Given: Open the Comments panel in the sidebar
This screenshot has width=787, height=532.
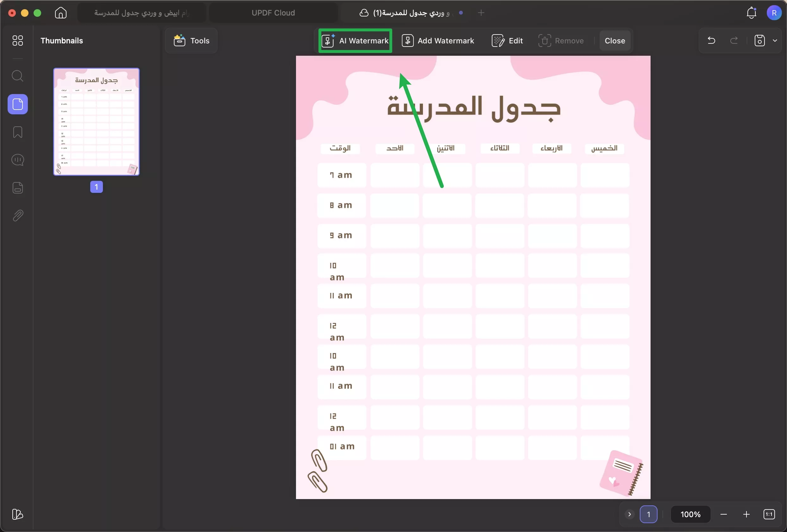Looking at the screenshot, I should pos(17,160).
